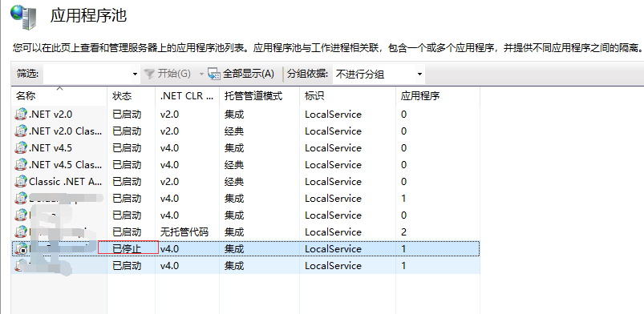Screen dimensions: 644x314
Task: Click LocalService in the stopped pool row
Action: pos(333,249)
